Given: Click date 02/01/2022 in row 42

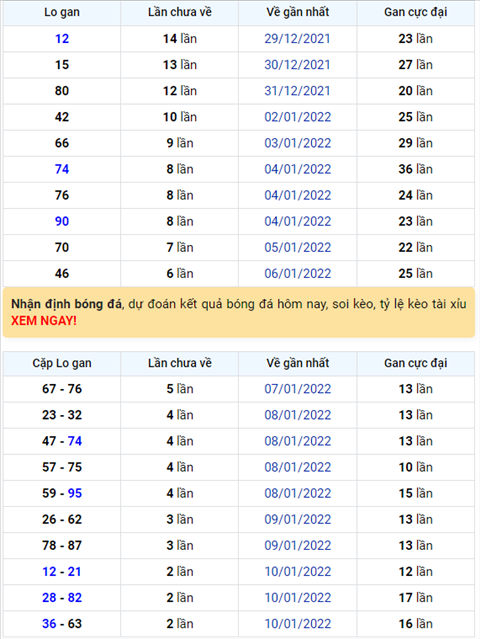Looking at the screenshot, I should pos(297,117).
